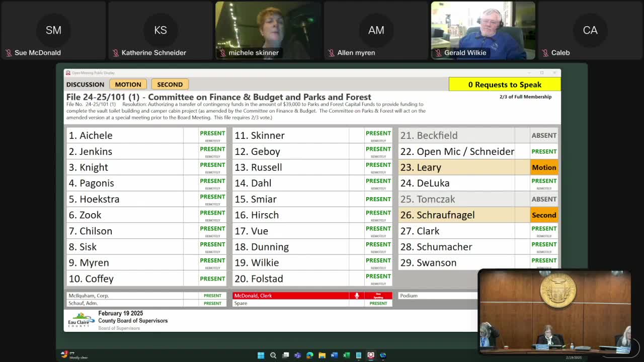Viewport: 644px width, 362px height.
Task: Click the 0 Requests to Speak banner
Action: (505, 84)
